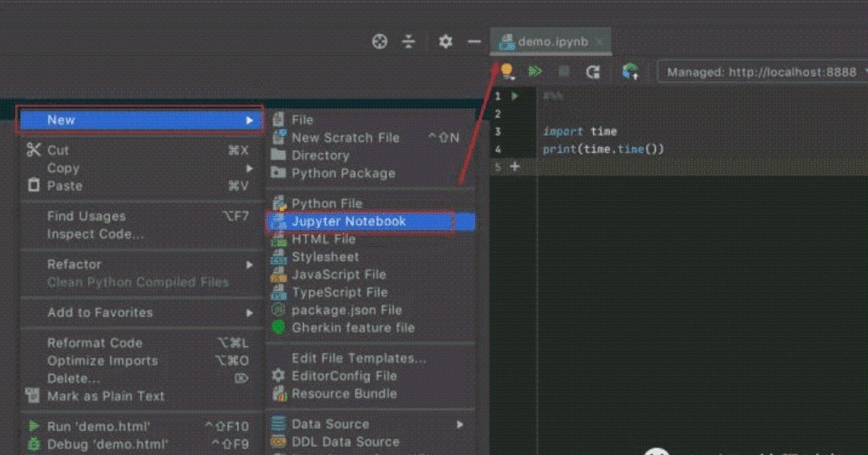Screen dimensions: 868x455
Task: Click the restart kernel icon
Action: [x=593, y=72]
